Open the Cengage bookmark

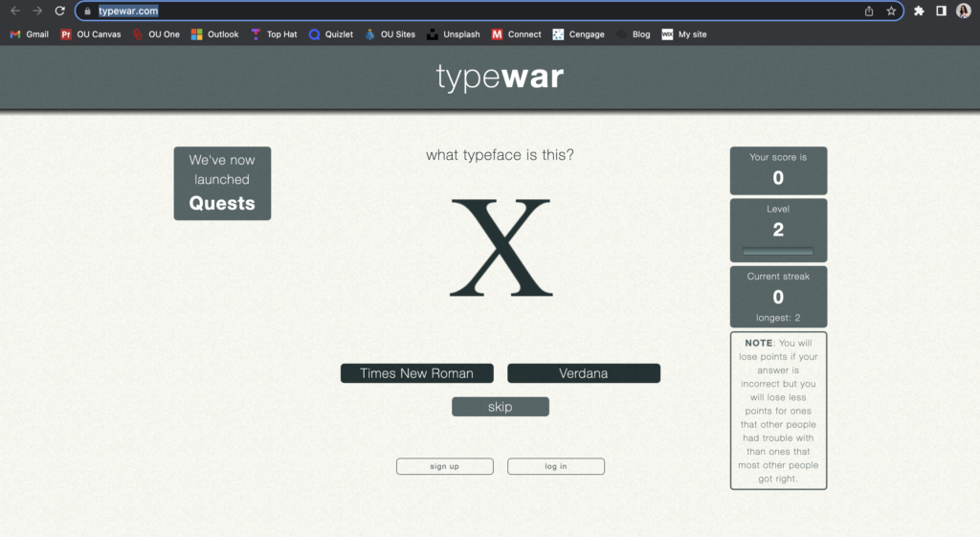tap(579, 34)
